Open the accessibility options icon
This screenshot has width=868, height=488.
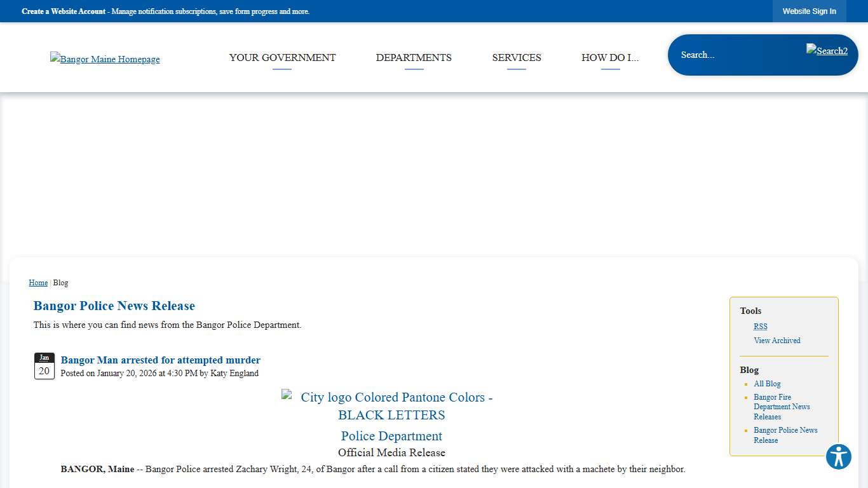pos(838,456)
